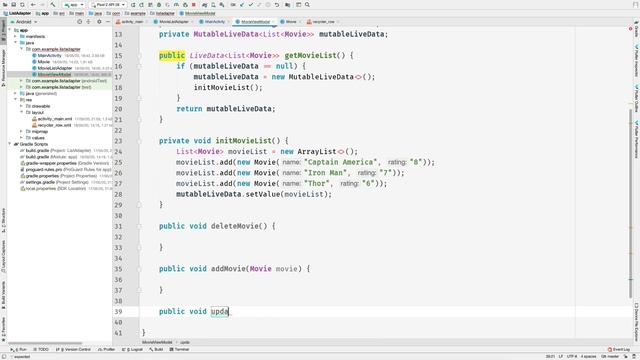Select Movie class in project tree
This screenshot has width=640, height=360.
coord(43,62)
